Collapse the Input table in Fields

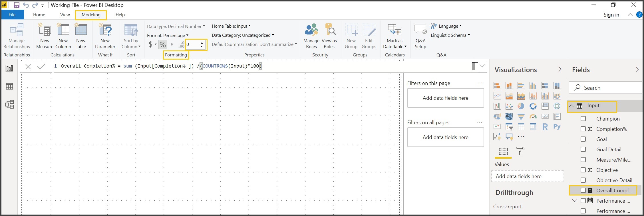point(571,106)
